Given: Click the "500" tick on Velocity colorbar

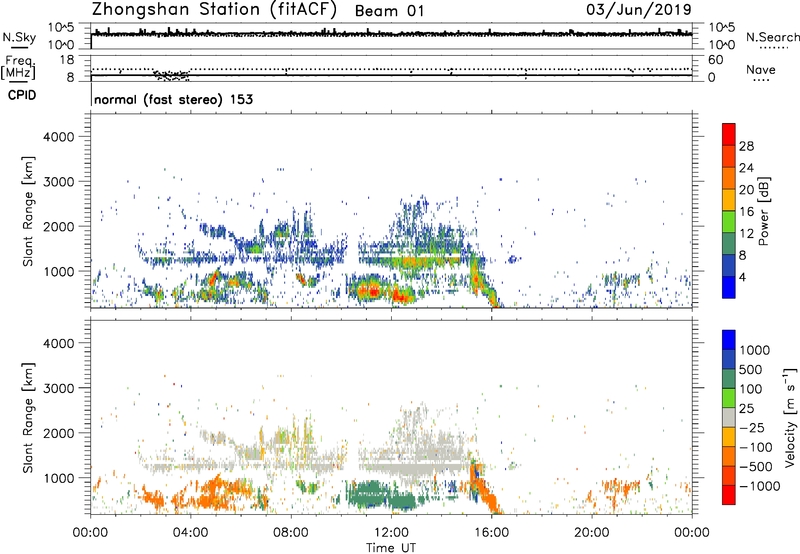Looking at the screenshot, I should [x=751, y=369].
